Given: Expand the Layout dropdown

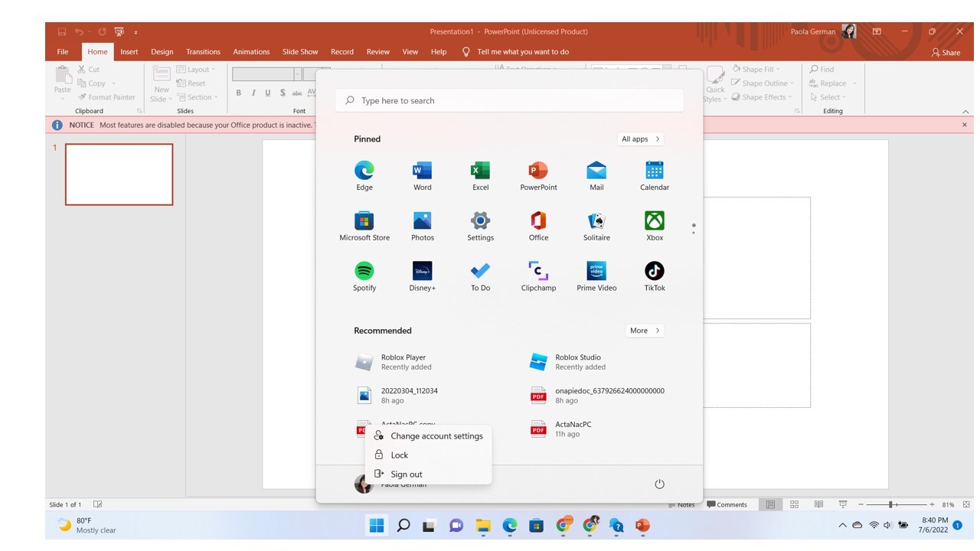Looking at the screenshot, I should [196, 69].
